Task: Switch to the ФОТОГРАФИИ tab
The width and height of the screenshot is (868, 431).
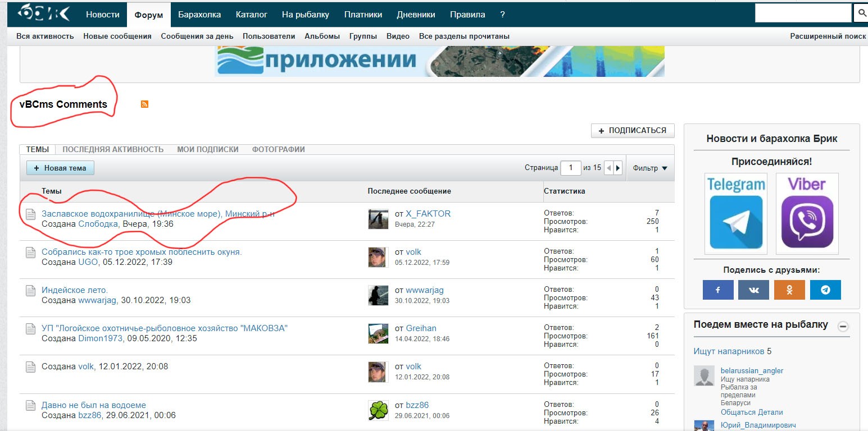Action: coord(279,149)
